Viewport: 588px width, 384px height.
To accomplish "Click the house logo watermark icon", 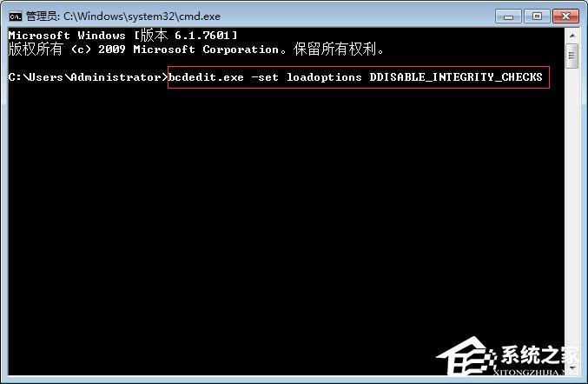I will (466, 356).
